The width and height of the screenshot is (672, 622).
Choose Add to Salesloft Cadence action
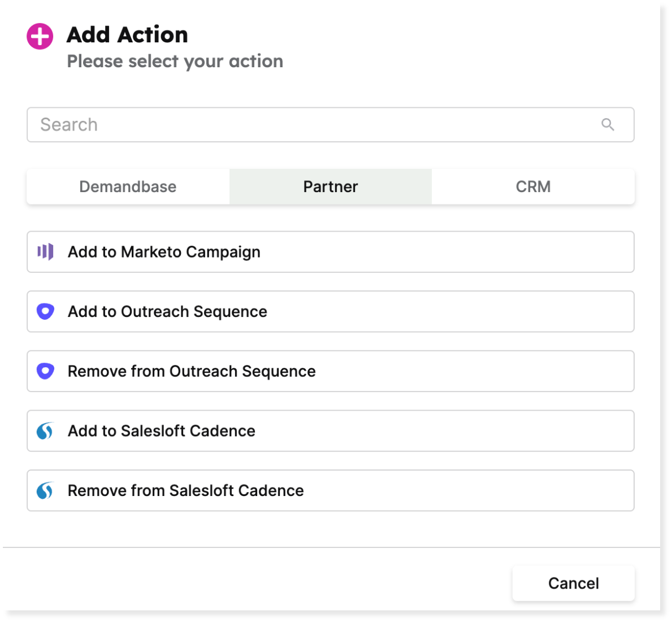[331, 431]
